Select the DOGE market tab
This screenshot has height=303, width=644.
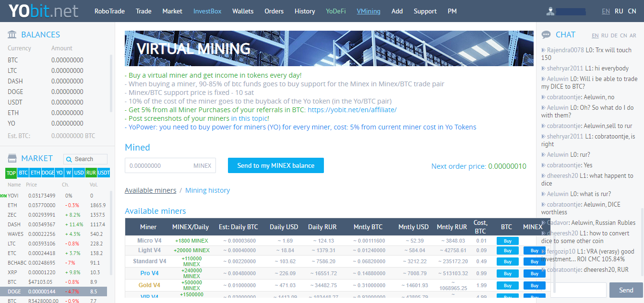pos(48,173)
